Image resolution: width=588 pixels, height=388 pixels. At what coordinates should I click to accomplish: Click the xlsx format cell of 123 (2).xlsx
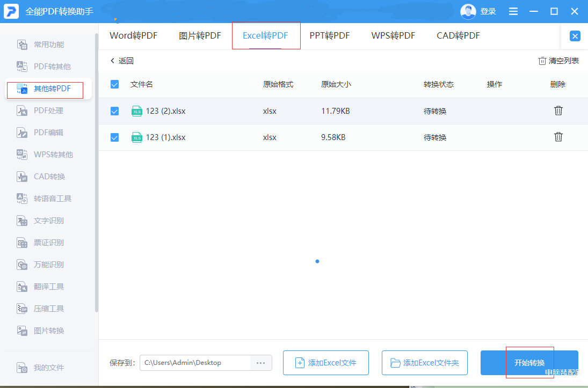[x=270, y=111]
